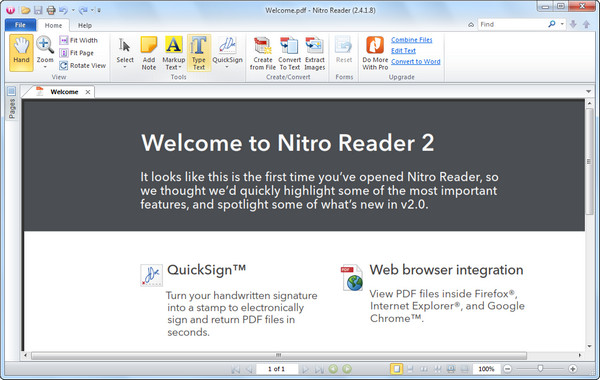
Task: Toggle continuous page layout view
Action: coord(410,369)
